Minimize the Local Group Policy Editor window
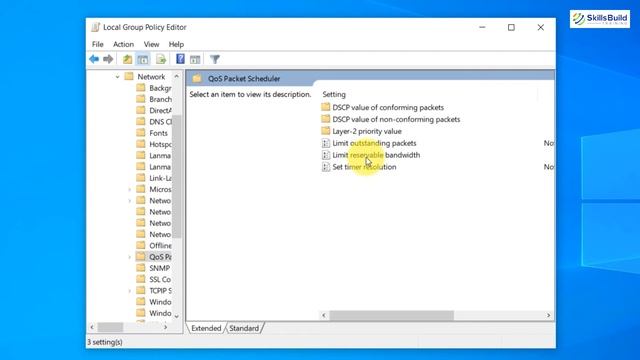This screenshot has height=360, width=640. [482, 27]
